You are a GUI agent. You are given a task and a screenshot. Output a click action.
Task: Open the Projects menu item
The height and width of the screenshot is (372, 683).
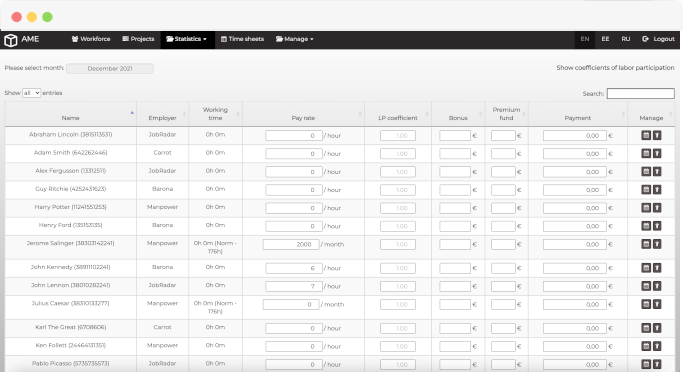(139, 39)
